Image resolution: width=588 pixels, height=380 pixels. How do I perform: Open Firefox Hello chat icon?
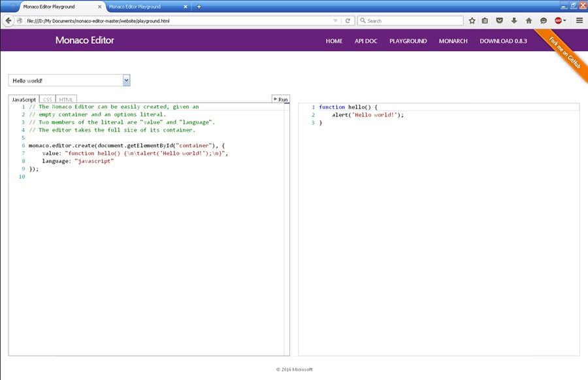tap(544, 20)
